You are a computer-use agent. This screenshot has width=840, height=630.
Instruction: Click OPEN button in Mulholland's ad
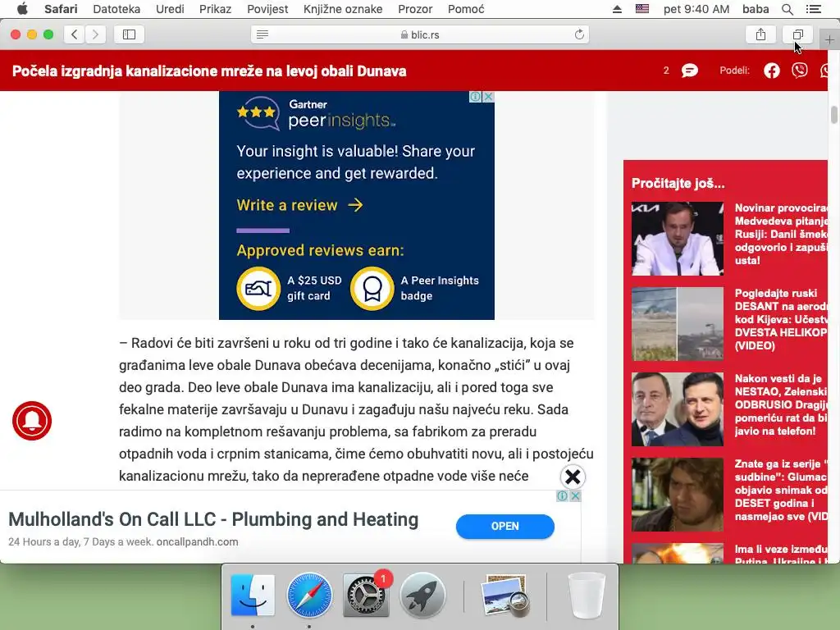point(504,526)
